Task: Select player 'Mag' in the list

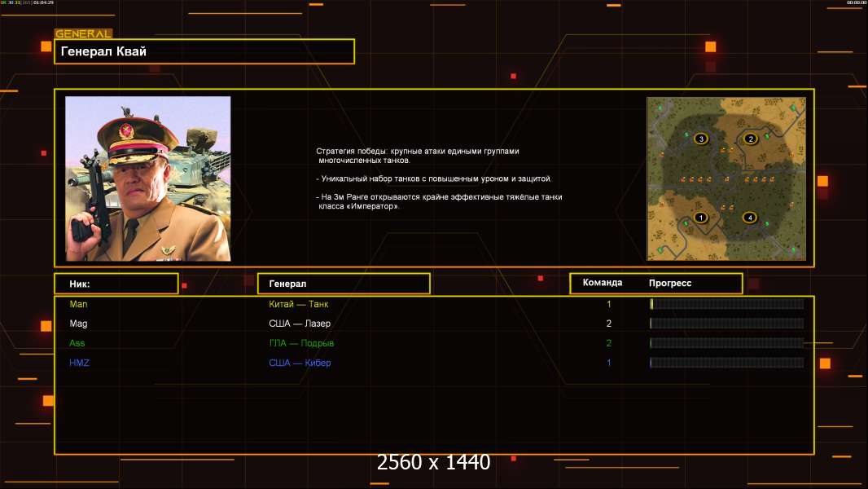Action: click(x=78, y=324)
